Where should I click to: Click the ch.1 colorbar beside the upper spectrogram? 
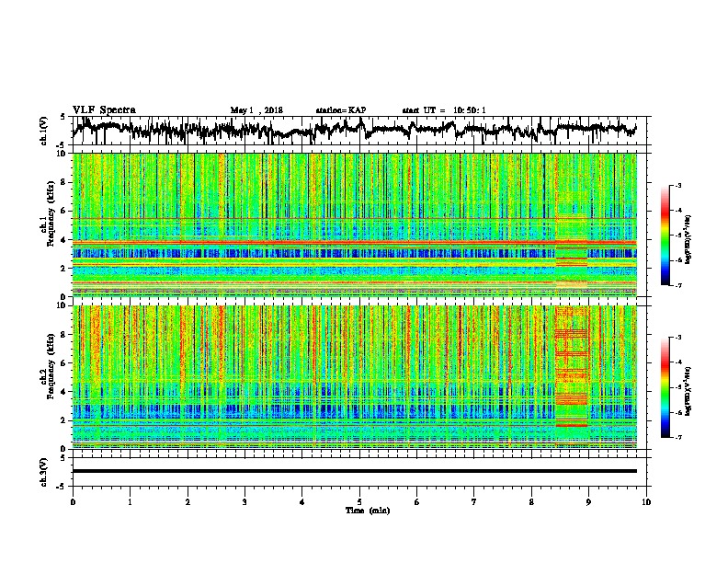pos(665,236)
